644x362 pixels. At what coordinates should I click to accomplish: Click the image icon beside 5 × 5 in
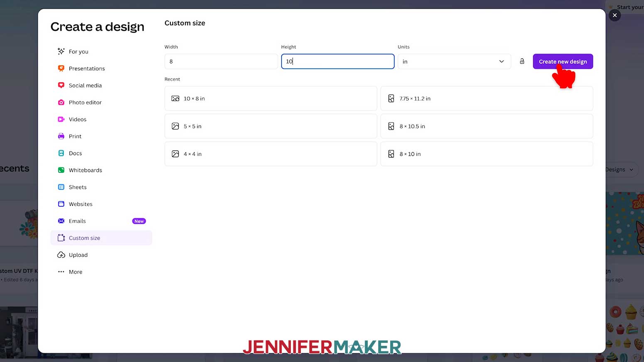click(175, 126)
